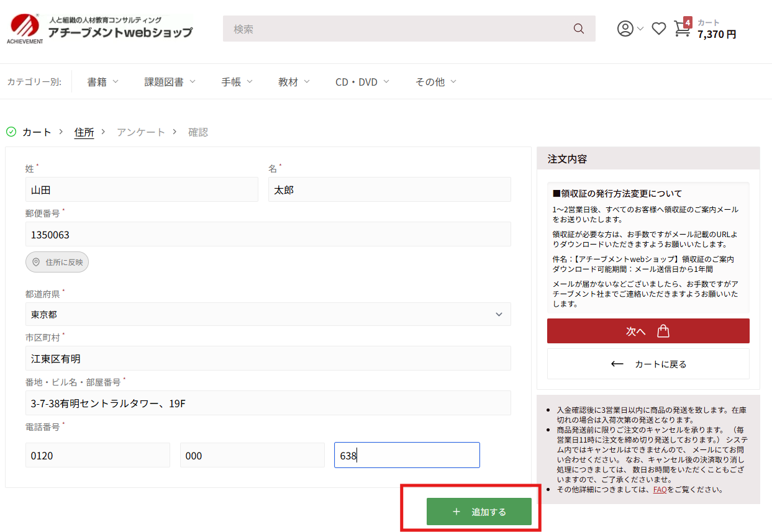Image resolution: width=772 pixels, height=532 pixels.
Task: Expand the 課題図書 category menu
Action: (170, 82)
